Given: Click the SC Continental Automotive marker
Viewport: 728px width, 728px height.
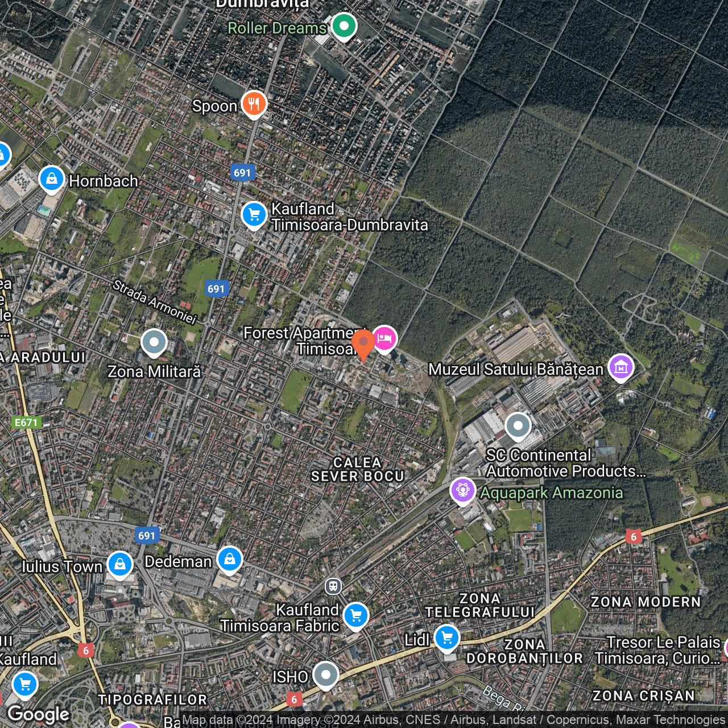Looking at the screenshot, I should coord(518,426).
